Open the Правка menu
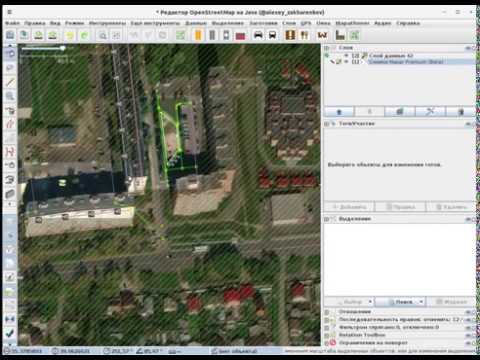The height and width of the screenshot is (360, 480). (35, 23)
